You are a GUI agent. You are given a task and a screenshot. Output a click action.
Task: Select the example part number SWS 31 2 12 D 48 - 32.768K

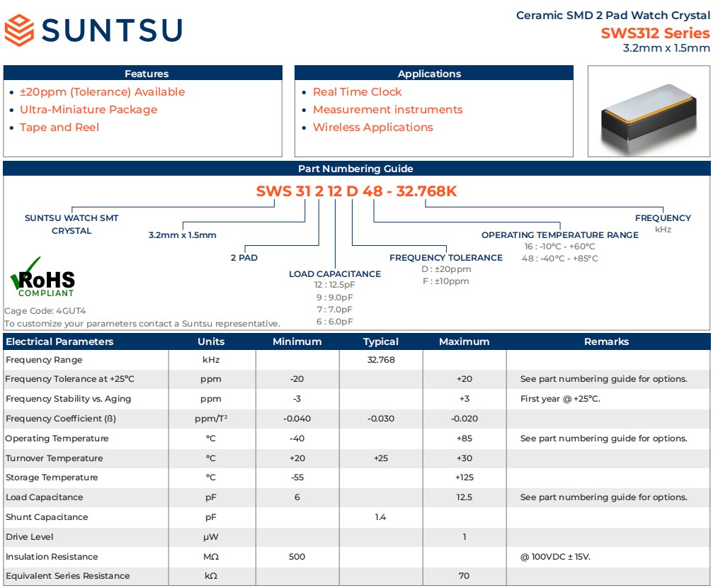[356, 192]
